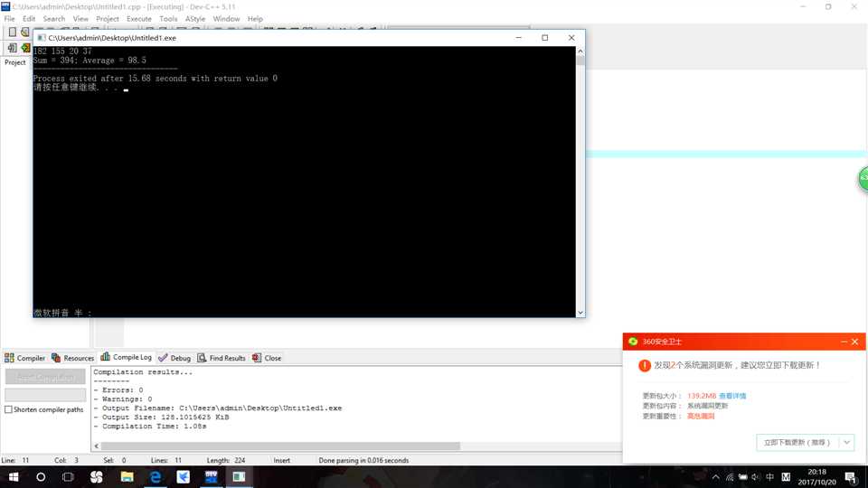The height and width of the screenshot is (488, 868).
Task: Click the 360 Security Guard logo icon
Action: click(x=633, y=342)
